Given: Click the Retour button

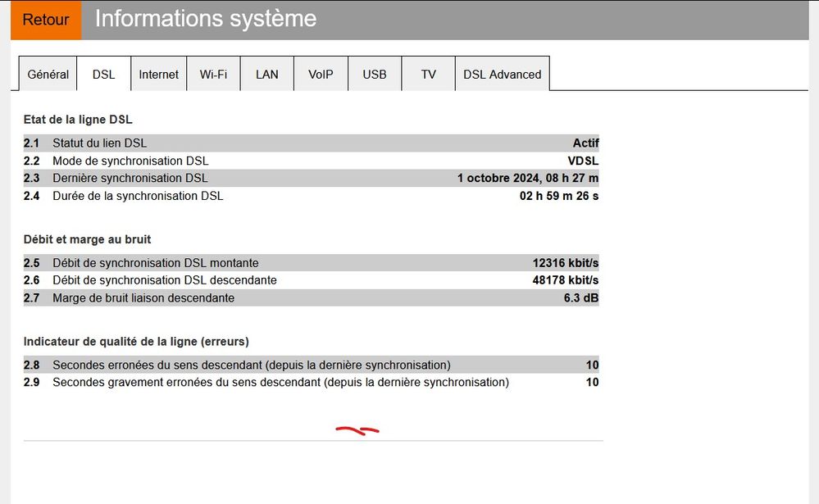Looking at the screenshot, I should point(45,20).
